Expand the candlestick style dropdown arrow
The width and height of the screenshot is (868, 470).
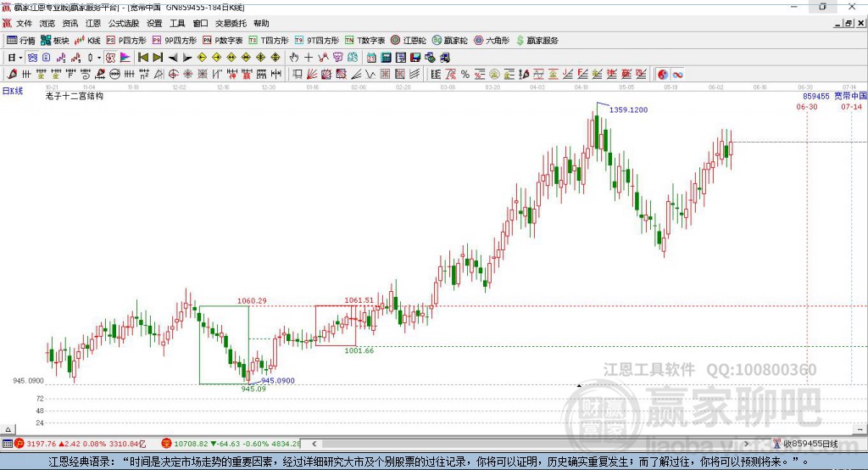(x=99, y=58)
